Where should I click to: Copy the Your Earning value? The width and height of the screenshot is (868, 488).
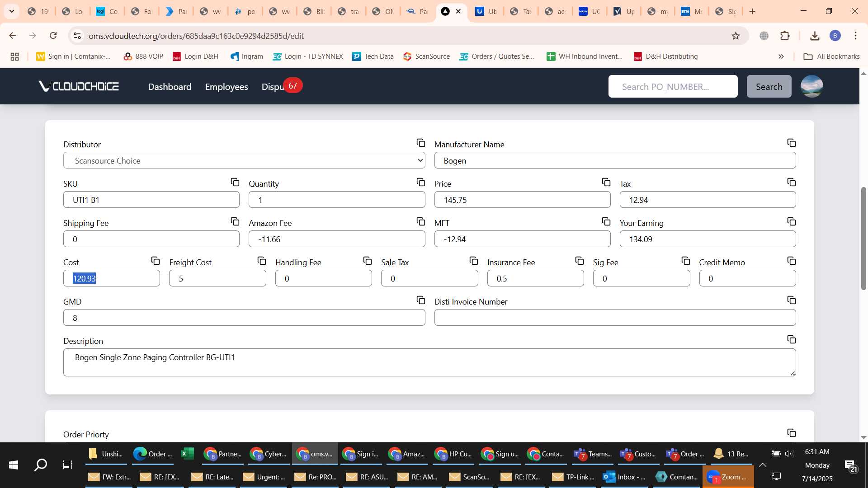coord(792,221)
